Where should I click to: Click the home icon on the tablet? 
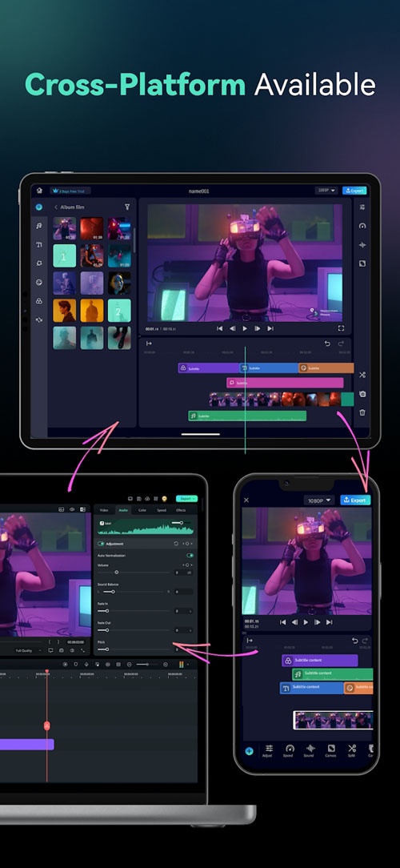tap(39, 190)
